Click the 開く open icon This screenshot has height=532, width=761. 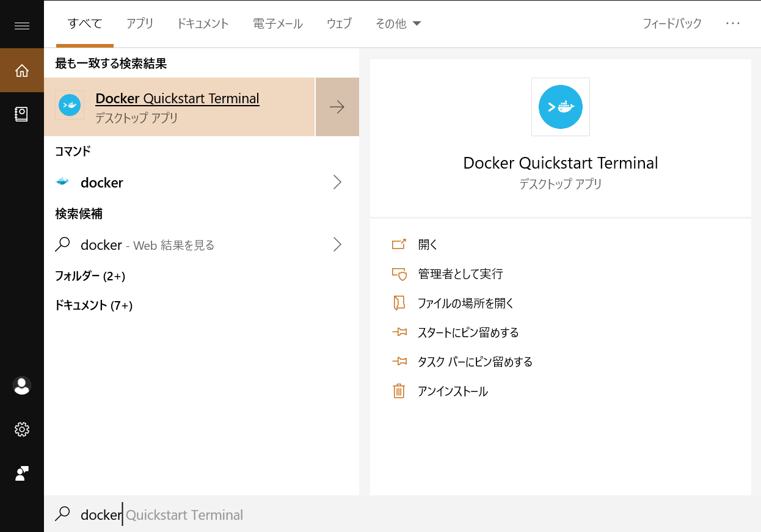[399, 244]
